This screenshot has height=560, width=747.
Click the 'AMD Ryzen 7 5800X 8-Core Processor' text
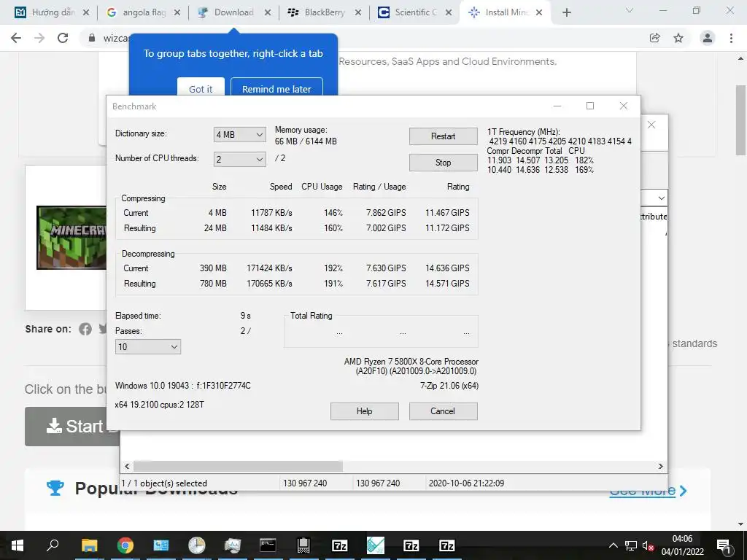(x=411, y=362)
